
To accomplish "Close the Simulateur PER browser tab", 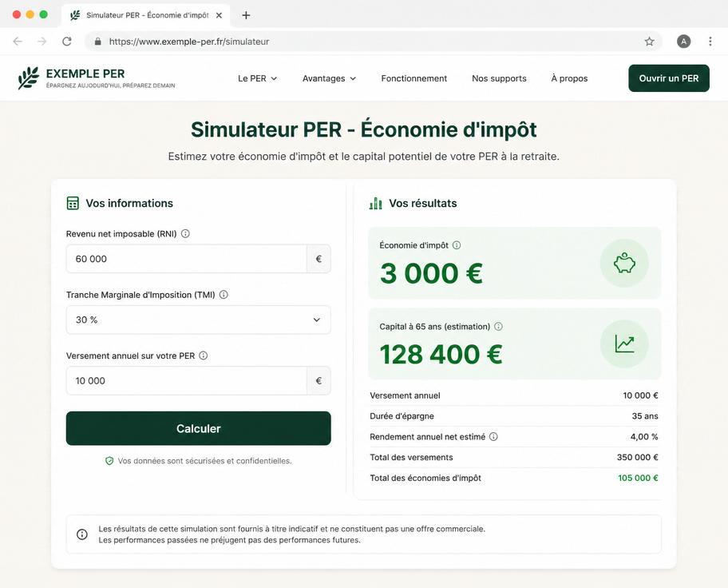I will click(220, 15).
